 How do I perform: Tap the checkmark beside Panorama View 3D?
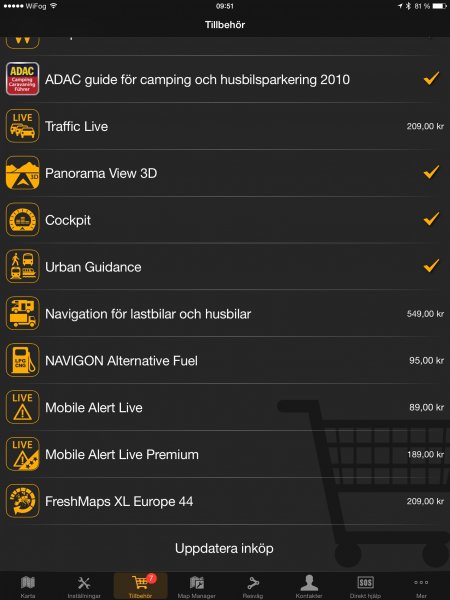click(x=431, y=172)
